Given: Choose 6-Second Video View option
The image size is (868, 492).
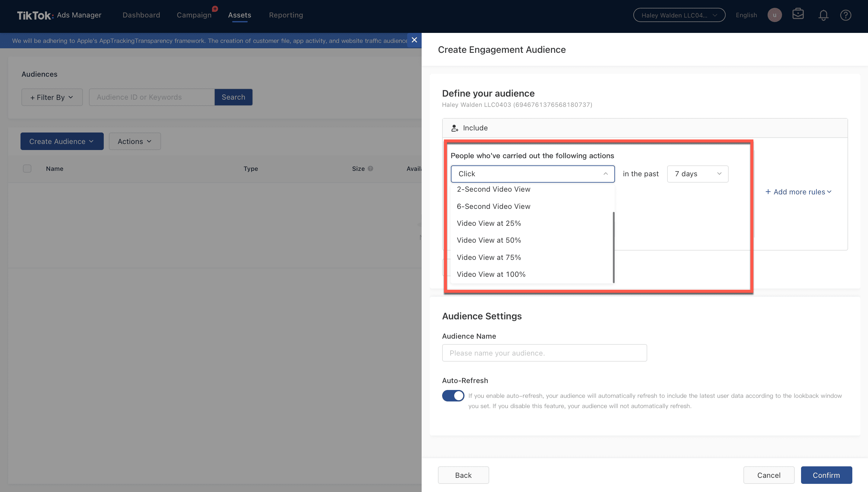Looking at the screenshot, I should (x=493, y=206).
